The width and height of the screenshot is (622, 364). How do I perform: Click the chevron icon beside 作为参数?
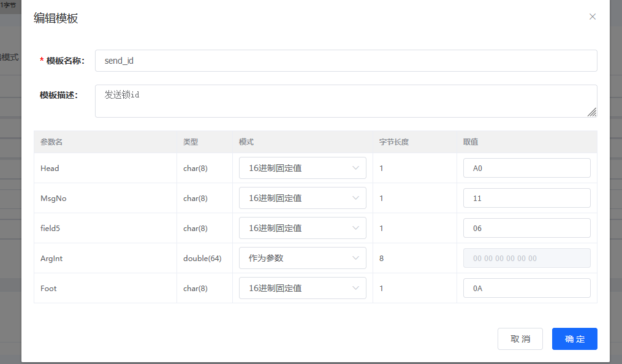pyautogui.click(x=356, y=257)
